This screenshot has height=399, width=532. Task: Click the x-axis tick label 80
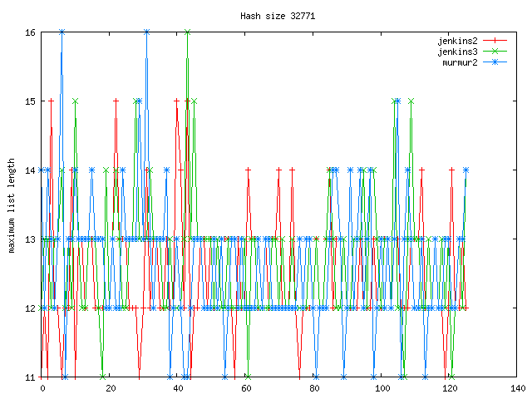pyautogui.click(x=315, y=388)
